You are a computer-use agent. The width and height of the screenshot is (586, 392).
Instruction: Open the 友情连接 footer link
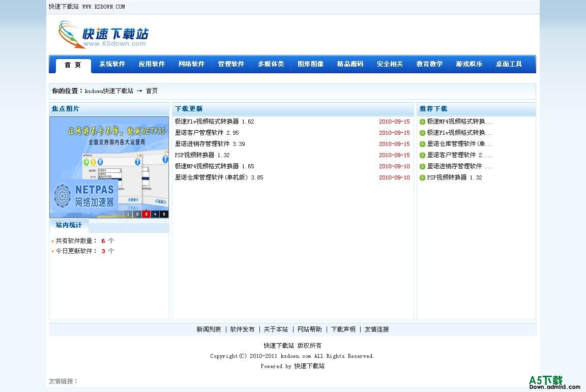376,329
